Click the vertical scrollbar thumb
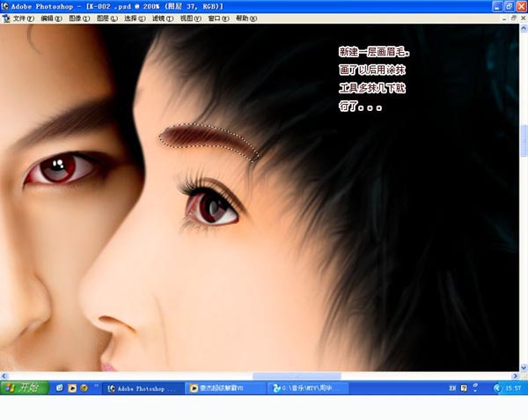The height and width of the screenshot is (420, 528). (x=524, y=141)
